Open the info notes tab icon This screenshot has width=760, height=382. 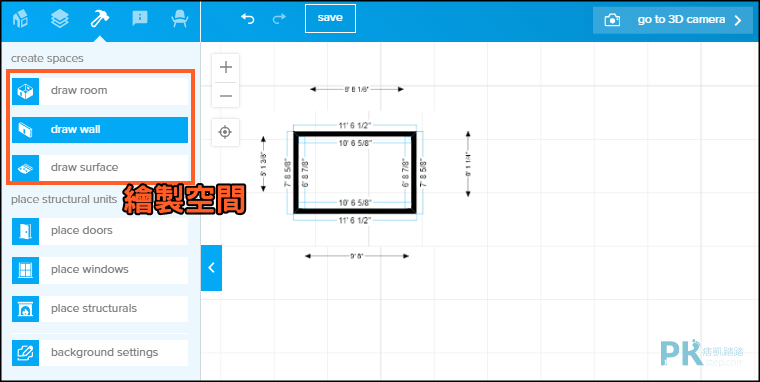pos(140,19)
